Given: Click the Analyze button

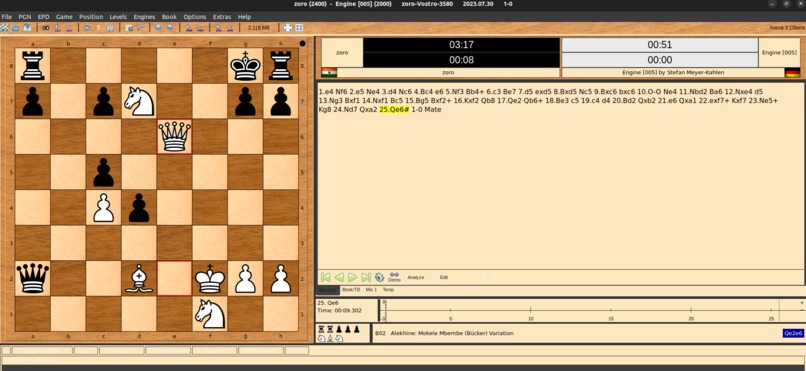Looking at the screenshot, I should pyautogui.click(x=416, y=277).
